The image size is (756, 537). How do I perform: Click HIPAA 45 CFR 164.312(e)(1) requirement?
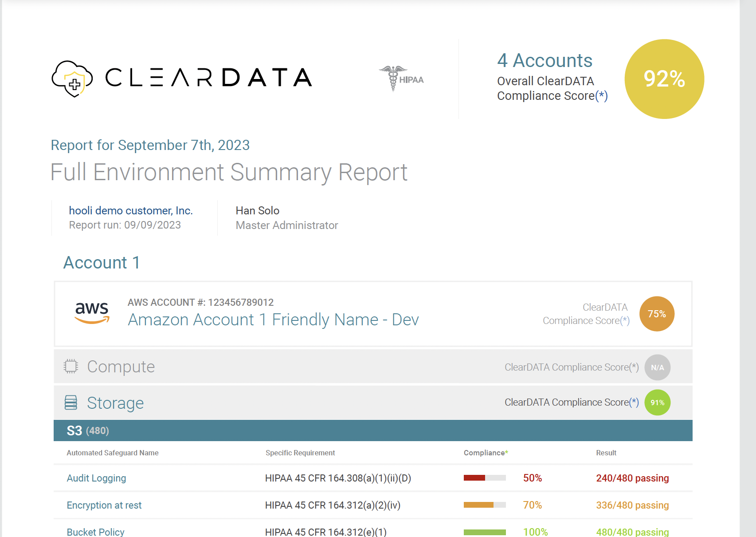tap(326, 532)
